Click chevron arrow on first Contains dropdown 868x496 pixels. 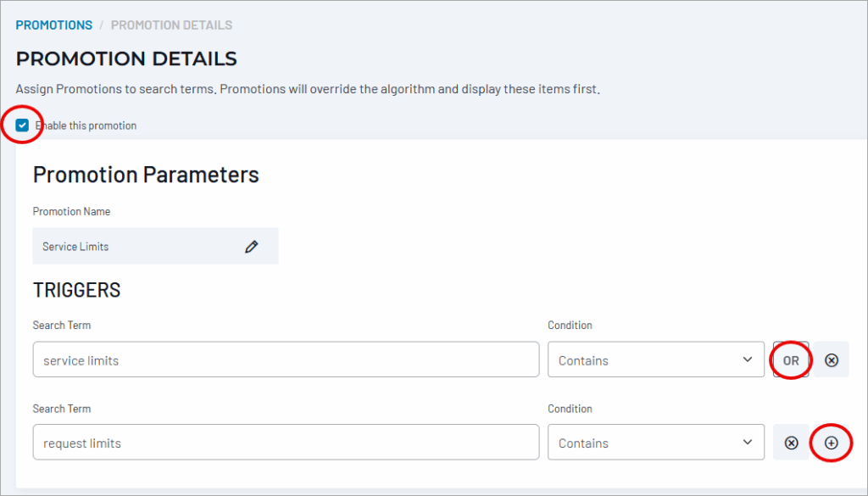point(748,359)
